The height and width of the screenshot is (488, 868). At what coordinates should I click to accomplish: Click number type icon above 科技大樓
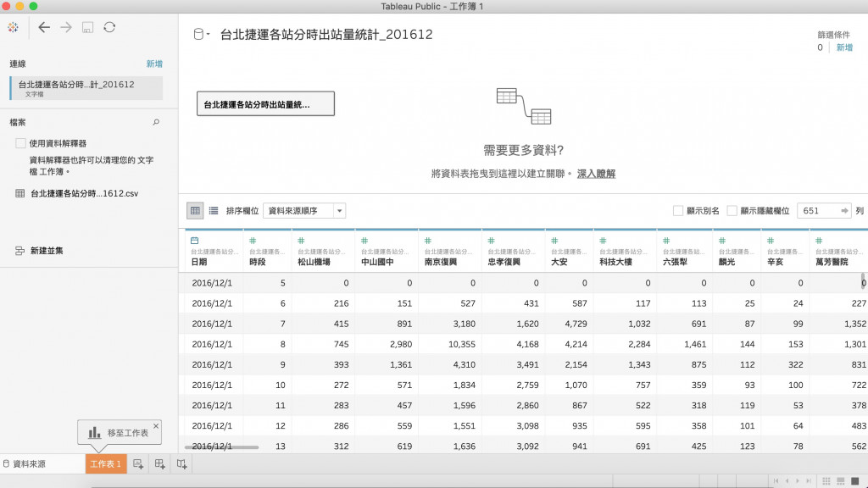click(603, 241)
